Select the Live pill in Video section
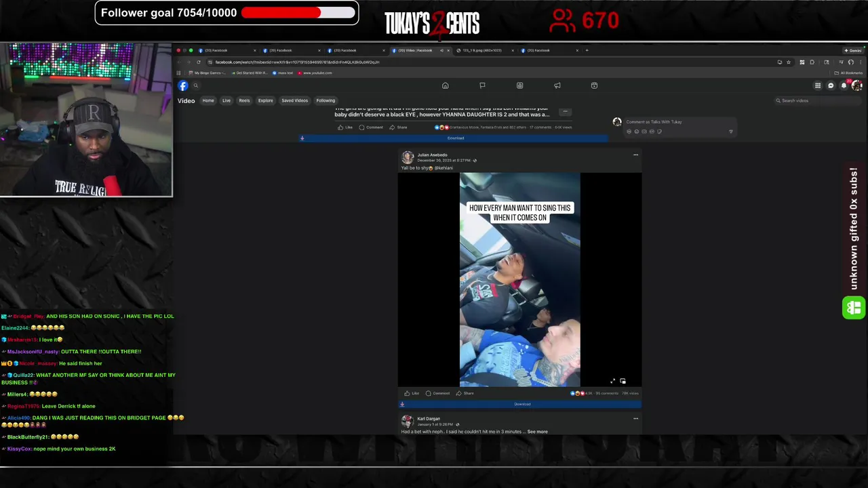Screen dimensions: 868x488 [x=226, y=100]
